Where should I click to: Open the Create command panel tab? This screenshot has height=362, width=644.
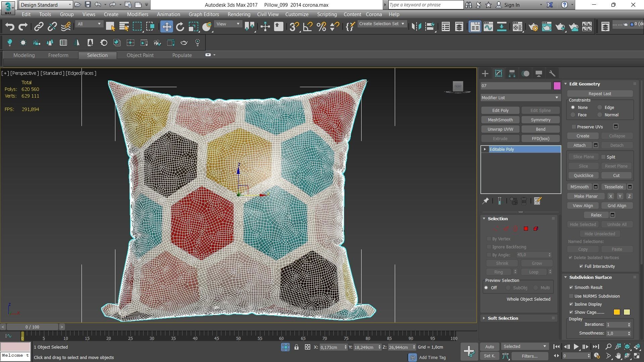485,74
